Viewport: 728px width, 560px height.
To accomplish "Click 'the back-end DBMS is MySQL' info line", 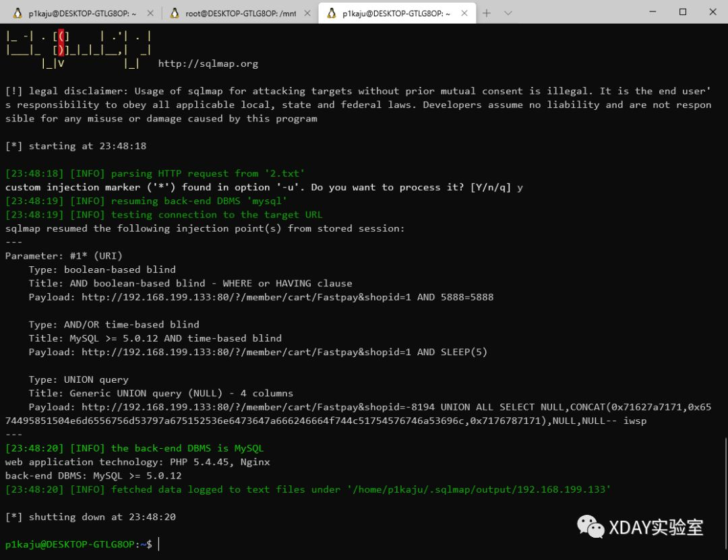I will click(134, 449).
